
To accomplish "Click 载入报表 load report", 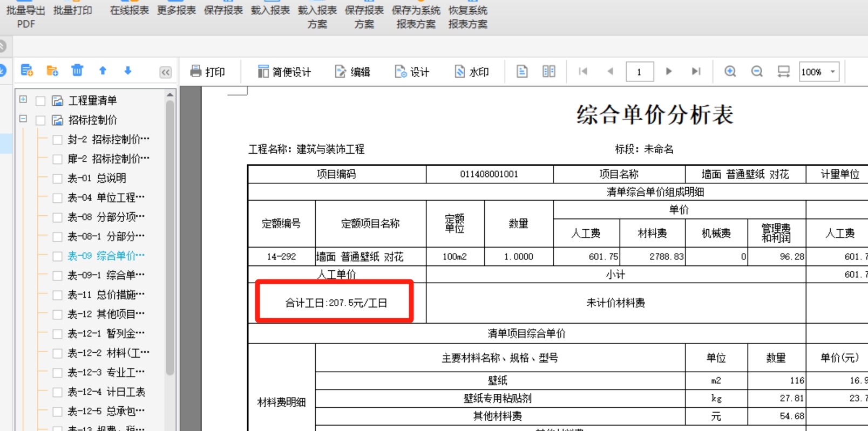I will click(x=270, y=10).
